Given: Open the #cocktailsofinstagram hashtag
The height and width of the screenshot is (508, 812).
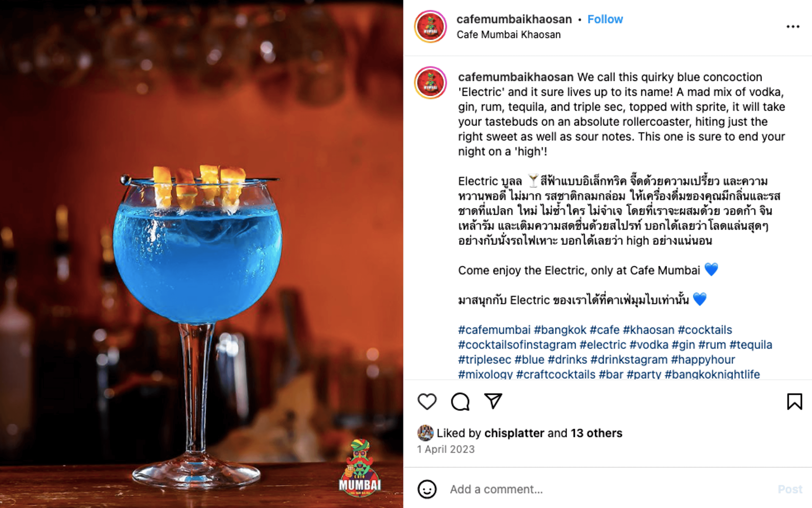Looking at the screenshot, I should 517,345.
